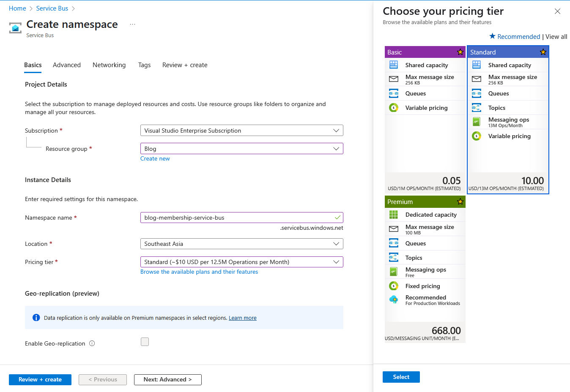
Task: Click the Home breadcrumb link
Action: coord(17,8)
